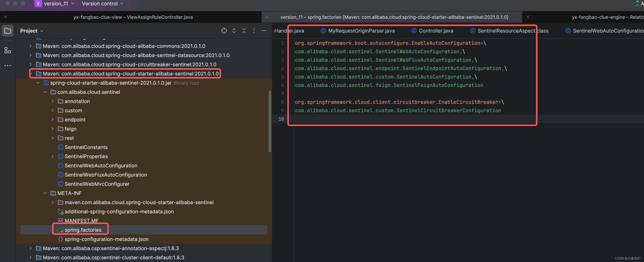
Task: Expand Maven sentinel-annotation-aspectj:1.8.3 library node
Action: (30, 248)
